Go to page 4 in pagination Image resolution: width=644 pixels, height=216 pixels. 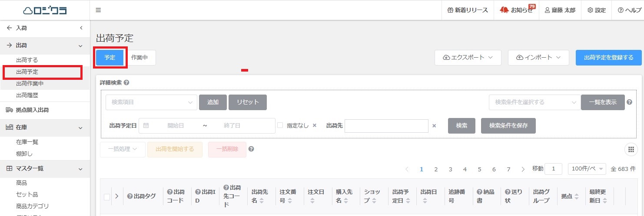tap(465, 169)
